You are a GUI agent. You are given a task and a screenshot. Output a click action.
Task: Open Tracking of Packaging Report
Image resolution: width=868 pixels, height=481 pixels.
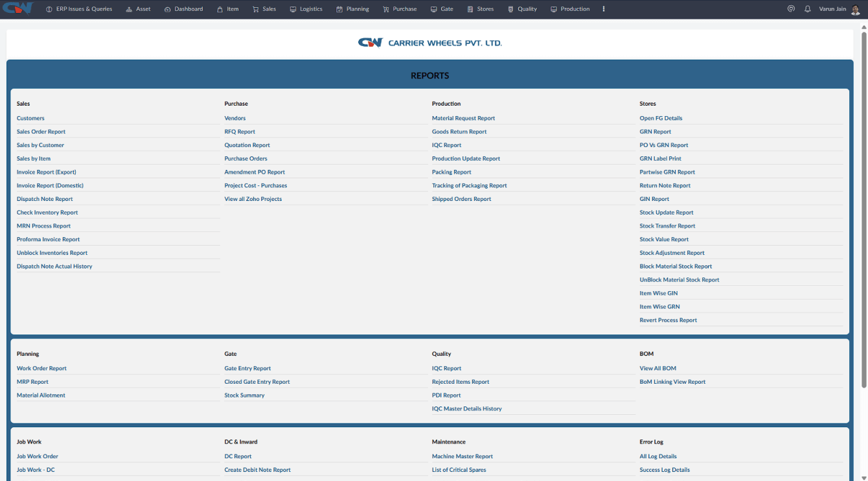[470, 185]
